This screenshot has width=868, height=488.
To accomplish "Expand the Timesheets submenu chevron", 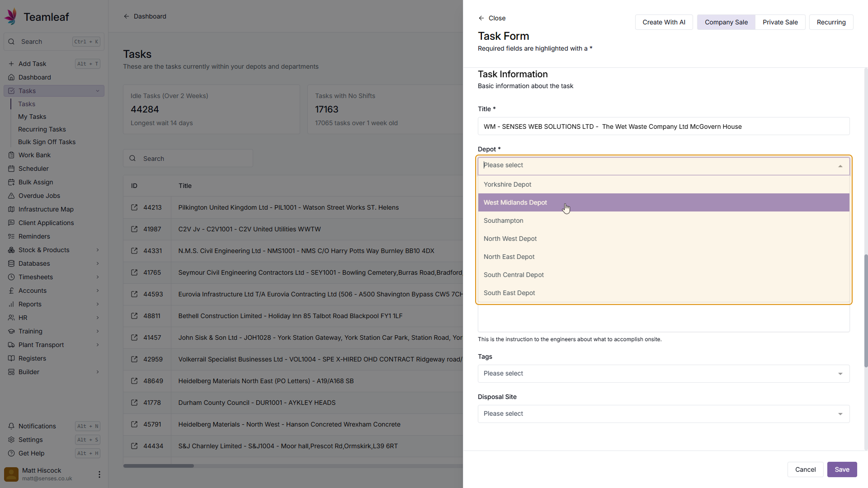I will [x=98, y=277].
